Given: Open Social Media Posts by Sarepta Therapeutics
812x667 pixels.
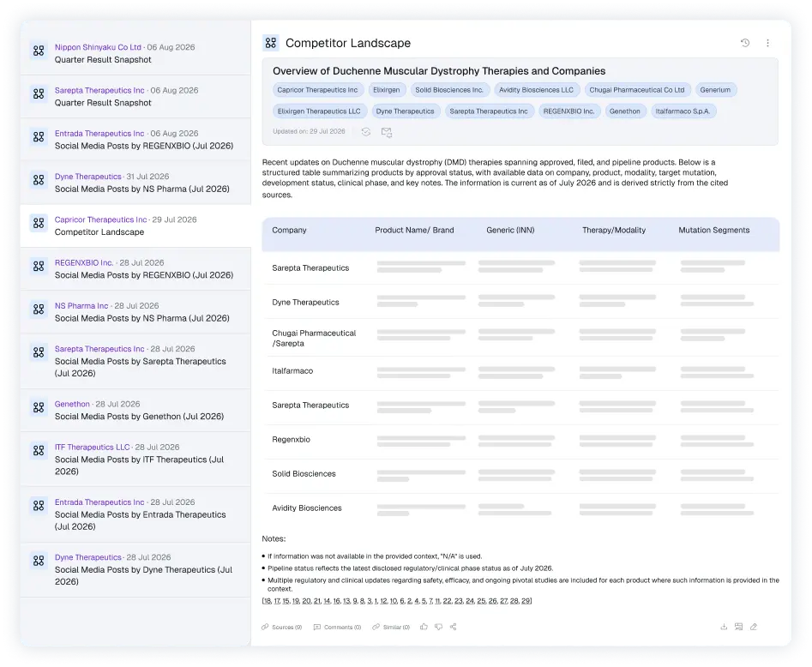Looking at the screenshot, I should tap(135, 361).
